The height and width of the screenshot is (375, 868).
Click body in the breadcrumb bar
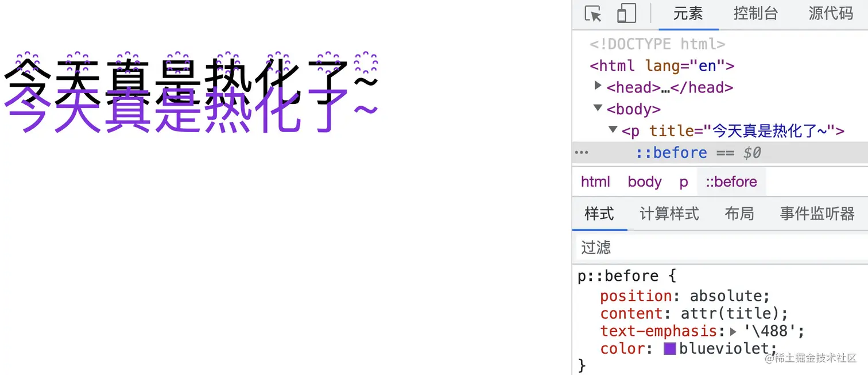[x=645, y=182]
